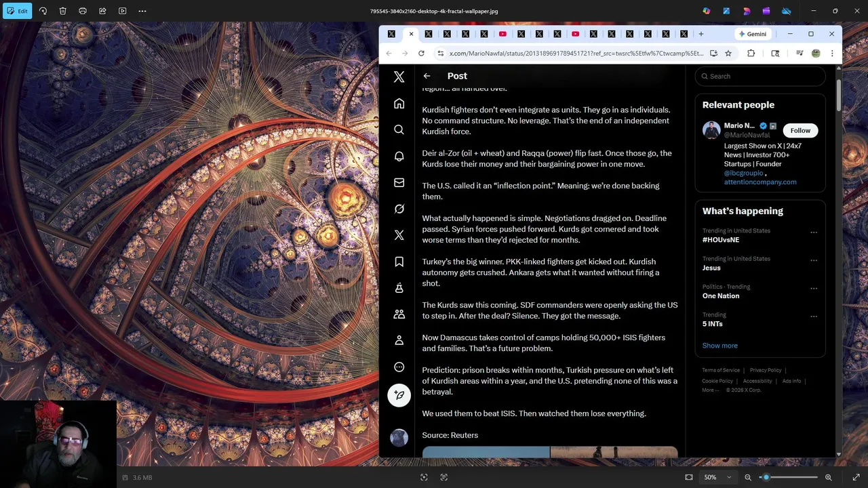Image resolution: width=868 pixels, height=488 pixels.
Task: Click the white compose Post button
Action: [399, 395]
